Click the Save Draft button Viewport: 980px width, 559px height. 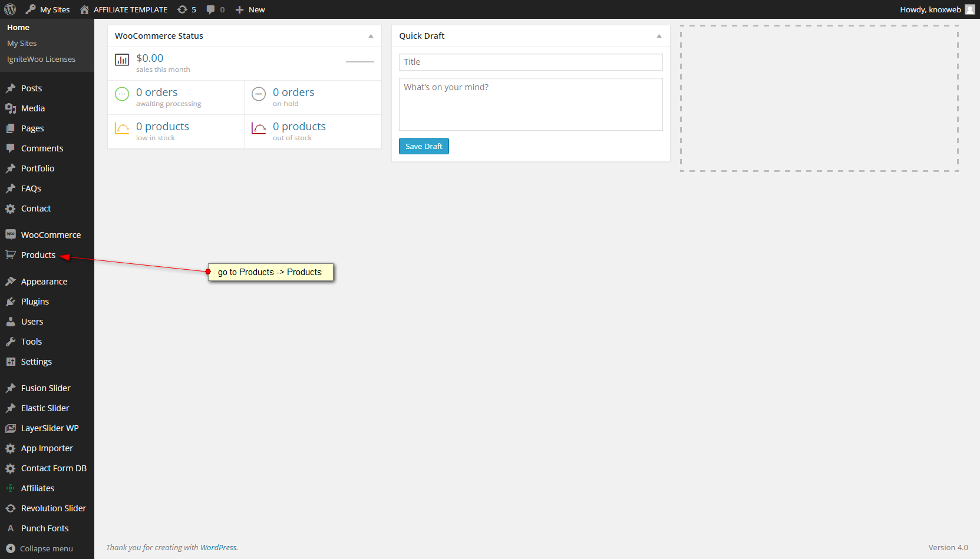[424, 146]
